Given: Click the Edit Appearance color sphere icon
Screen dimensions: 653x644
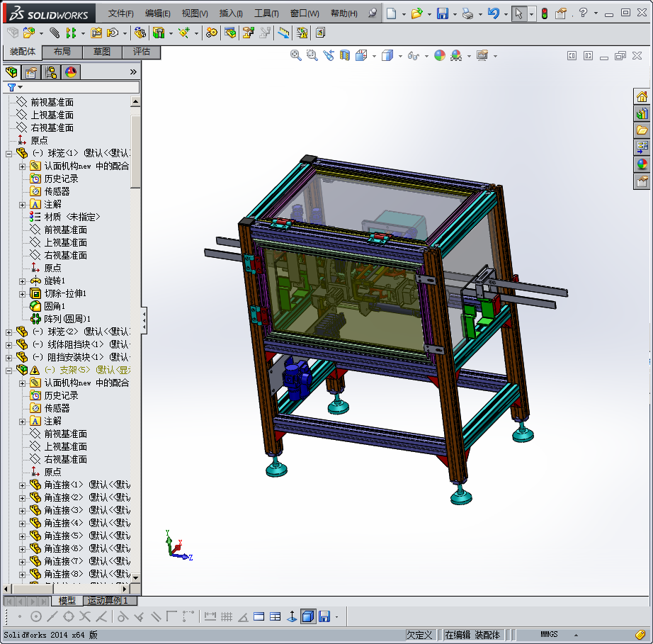Looking at the screenshot, I should point(440,55).
